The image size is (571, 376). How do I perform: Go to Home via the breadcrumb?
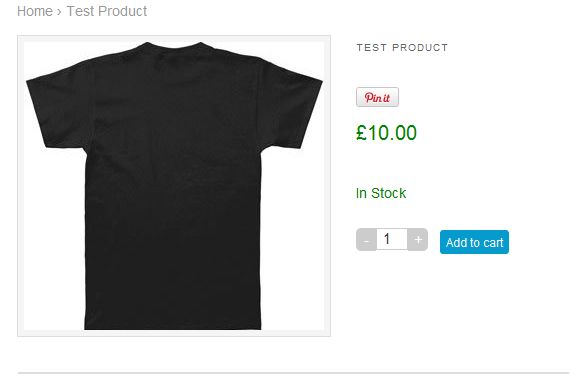(35, 11)
